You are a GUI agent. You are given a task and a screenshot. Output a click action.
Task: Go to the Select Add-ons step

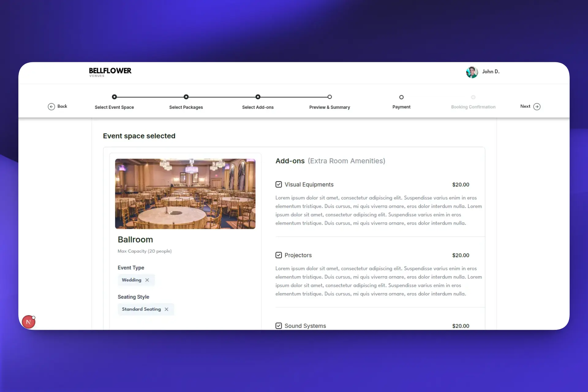coord(258,107)
